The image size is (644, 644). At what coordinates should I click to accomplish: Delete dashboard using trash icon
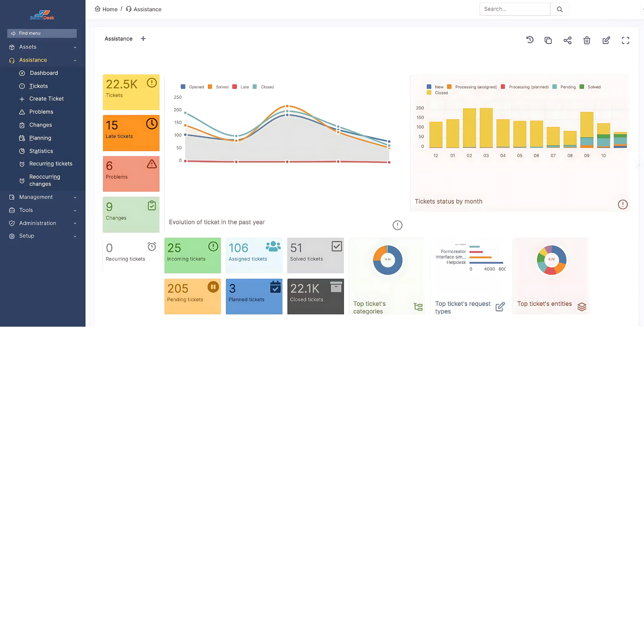pos(587,40)
